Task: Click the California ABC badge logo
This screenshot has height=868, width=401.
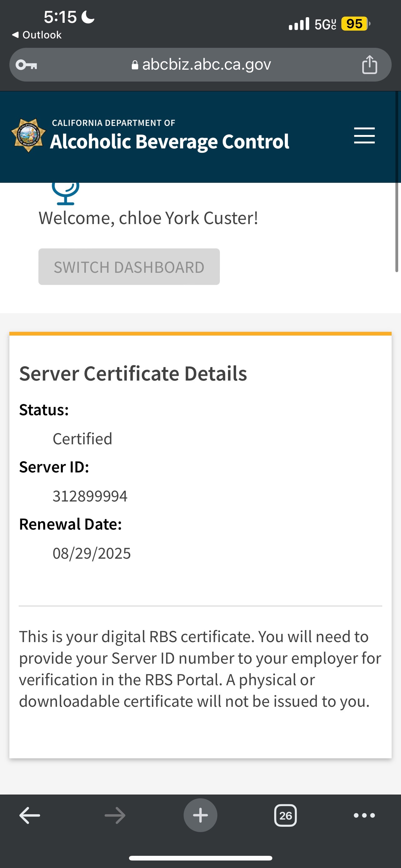Action: click(x=28, y=136)
